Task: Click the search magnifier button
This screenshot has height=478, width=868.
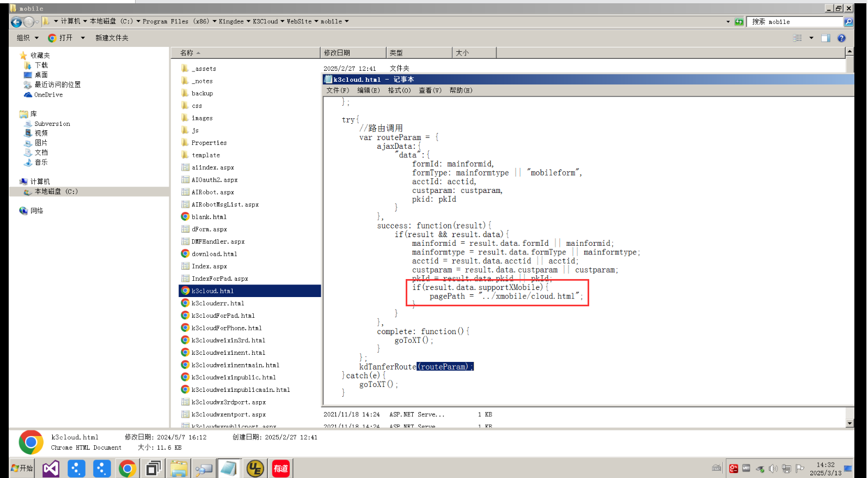Action: click(x=848, y=22)
